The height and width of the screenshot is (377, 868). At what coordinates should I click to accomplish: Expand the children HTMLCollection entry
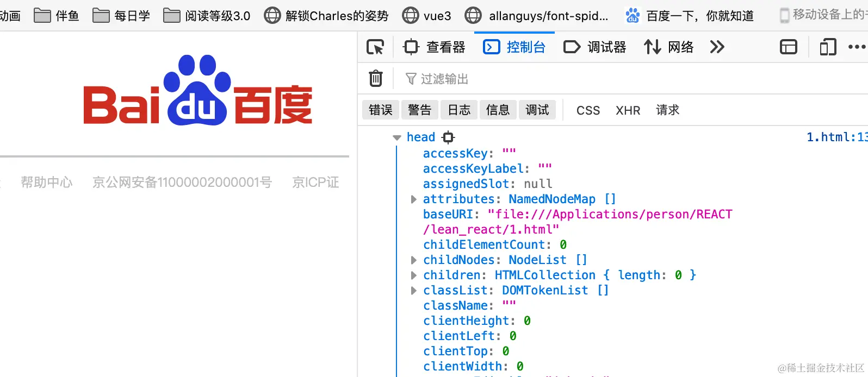click(414, 275)
